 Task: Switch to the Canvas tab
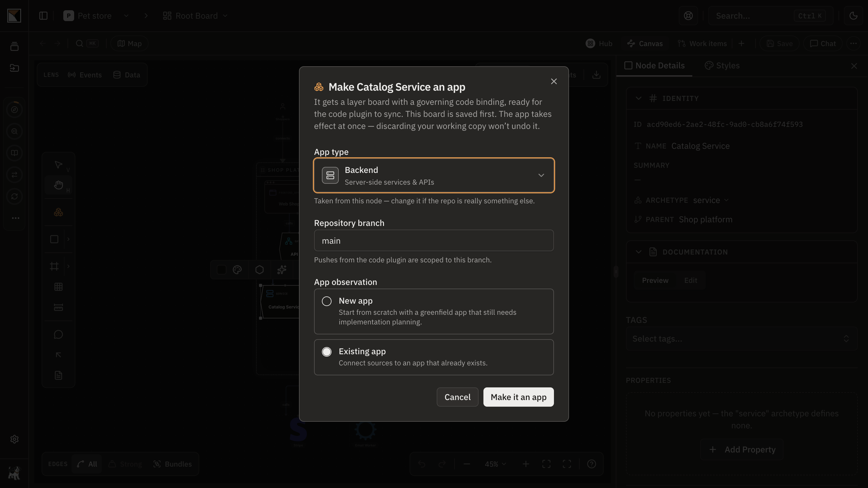click(645, 43)
